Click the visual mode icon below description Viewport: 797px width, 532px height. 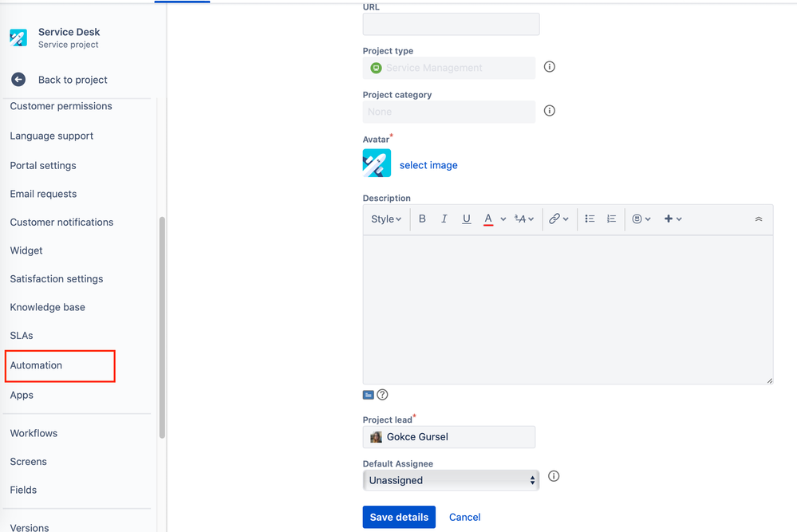(369, 395)
